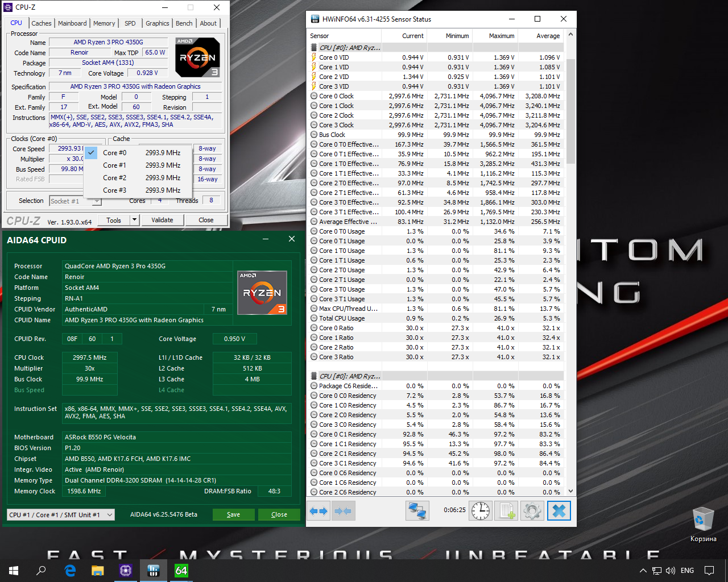Open the Action Center notifications icon
This screenshot has width=728, height=582.
click(x=709, y=571)
